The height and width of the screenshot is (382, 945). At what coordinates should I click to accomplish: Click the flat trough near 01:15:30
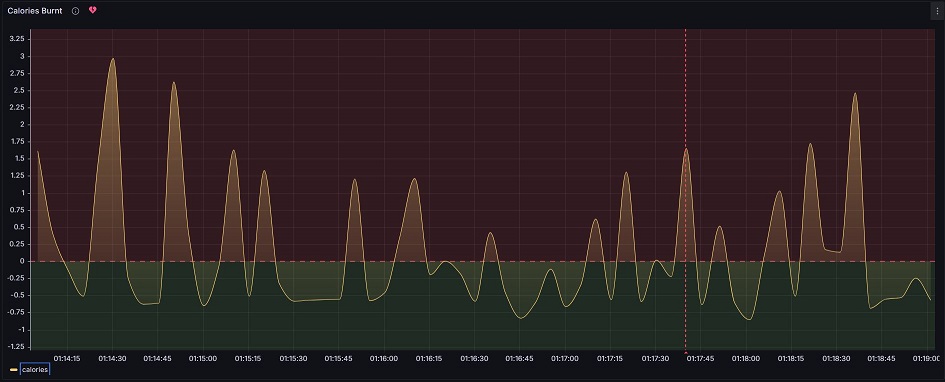click(x=313, y=300)
